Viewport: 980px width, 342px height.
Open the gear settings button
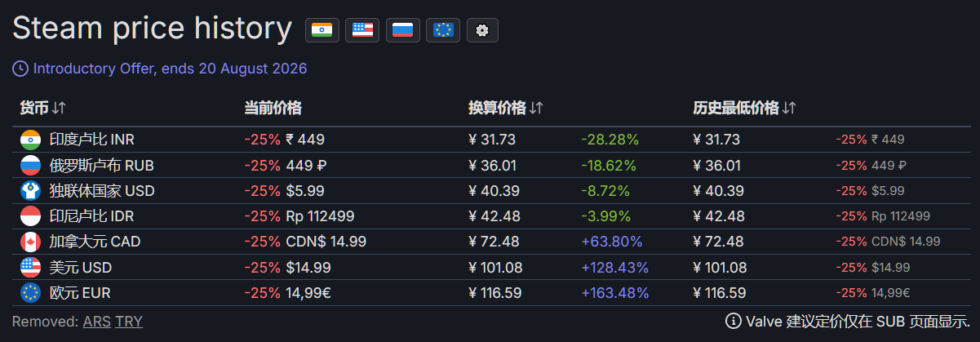[x=482, y=30]
